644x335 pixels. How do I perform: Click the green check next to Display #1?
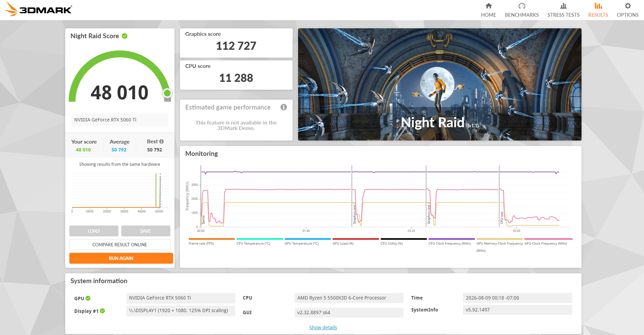102,311
